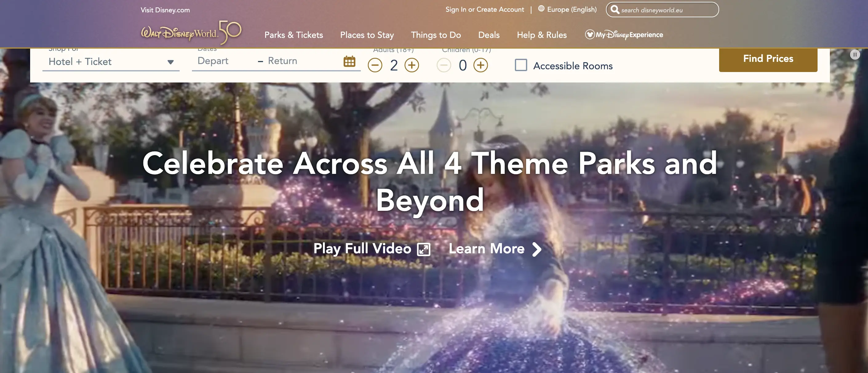
Task: Decrease the number of children
Action: tap(444, 65)
